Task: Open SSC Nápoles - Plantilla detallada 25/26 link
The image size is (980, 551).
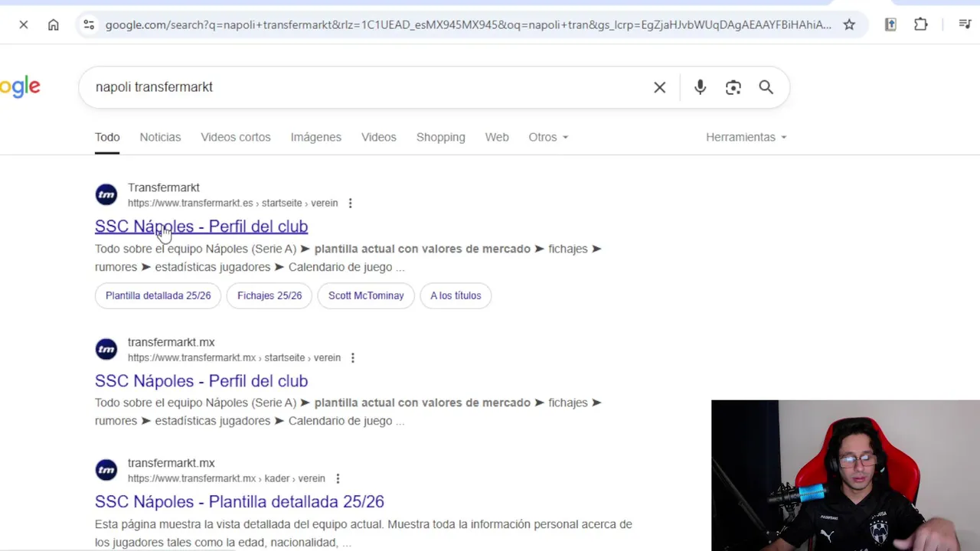Action: tap(240, 502)
